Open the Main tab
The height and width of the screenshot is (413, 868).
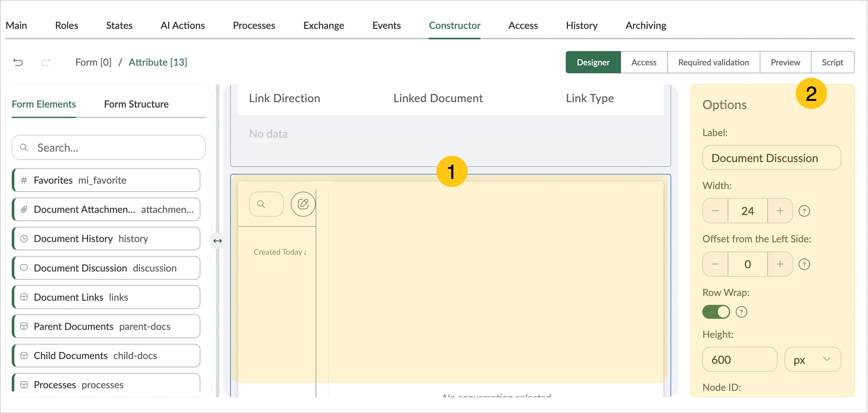(x=16, y=26)
